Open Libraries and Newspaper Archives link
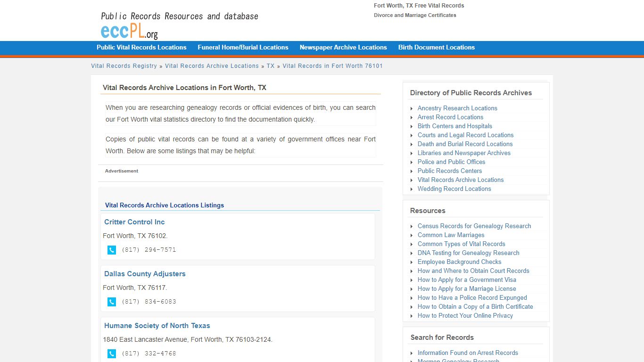 [x=464, y=153]
